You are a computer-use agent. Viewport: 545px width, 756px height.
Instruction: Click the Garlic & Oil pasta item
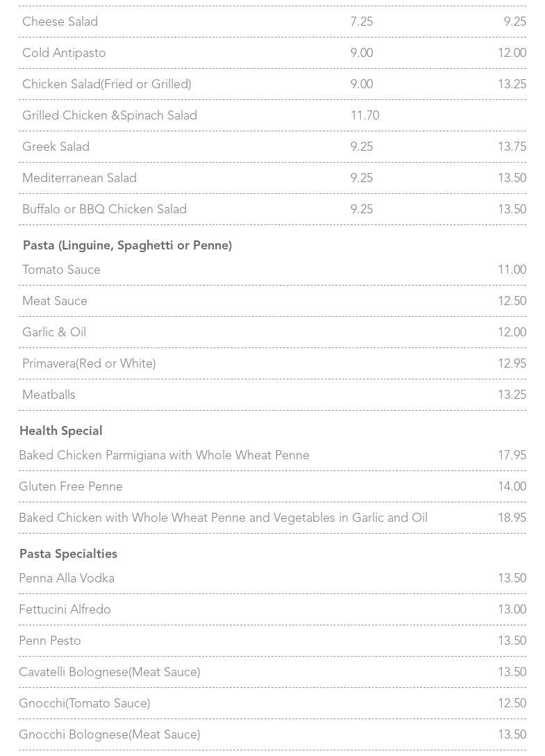(x=54, y=332)
